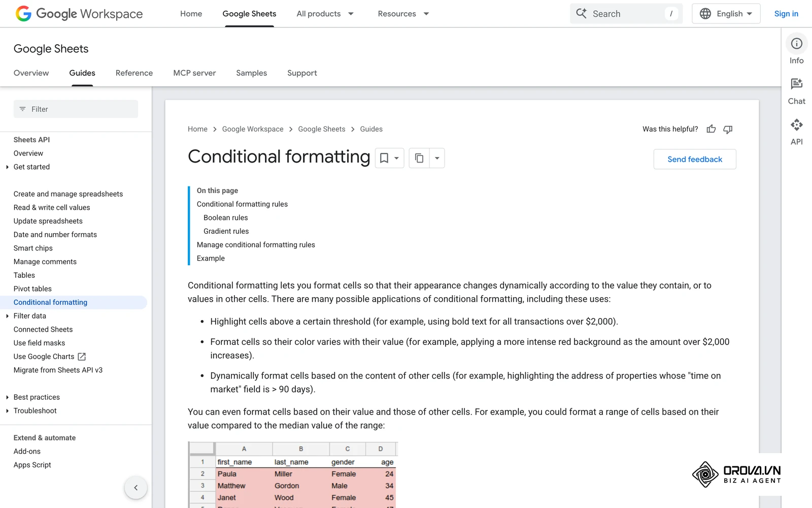
Task: Go to Home in top navigation
Action: 191,14
